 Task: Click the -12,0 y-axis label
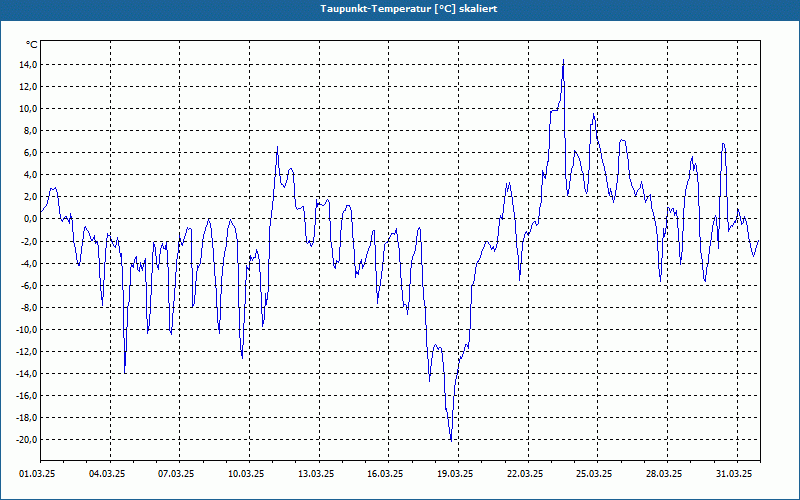(x=27, y=352)
